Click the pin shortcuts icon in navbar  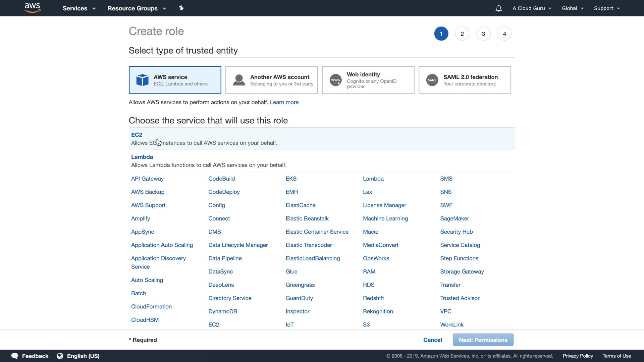click(x=181, y=8)
